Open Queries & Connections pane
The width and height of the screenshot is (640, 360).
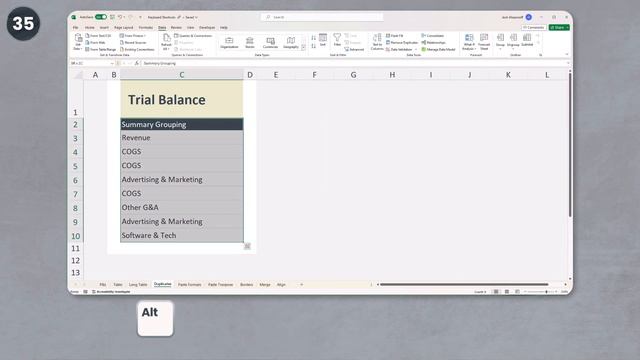(193, 36)
